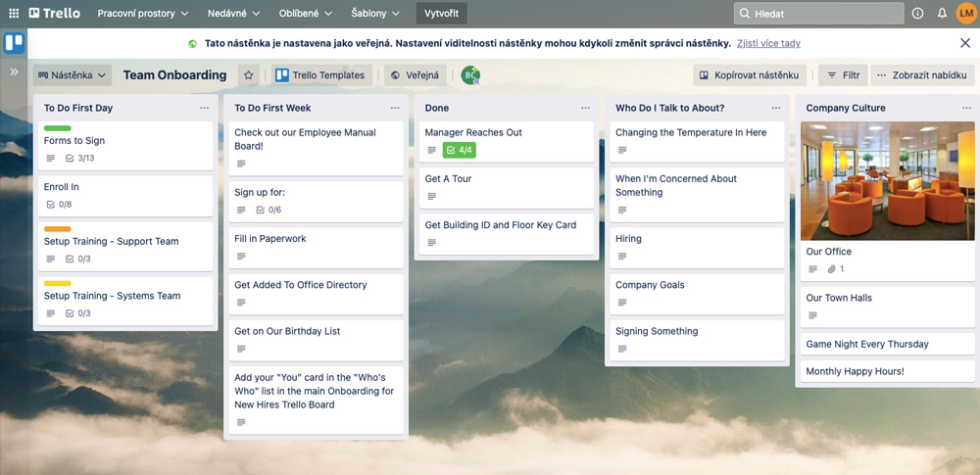Click in the Hledat search field

coord(818,13)
